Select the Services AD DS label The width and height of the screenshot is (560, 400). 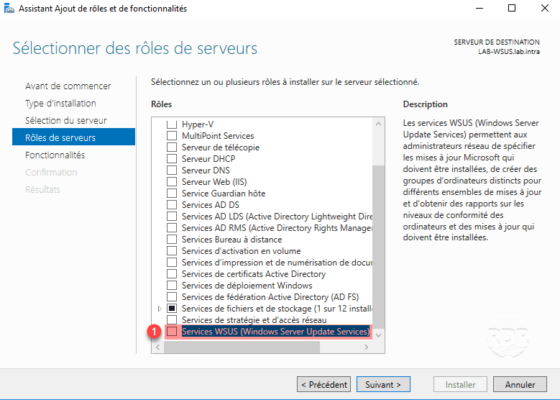[210, 205]
